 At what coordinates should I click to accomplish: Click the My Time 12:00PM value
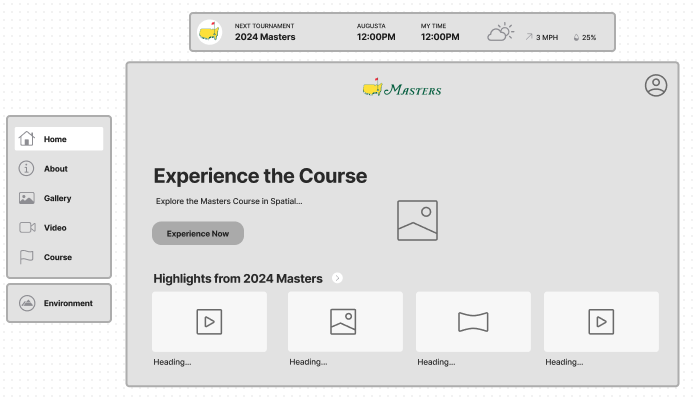click(x=440, y=37)
